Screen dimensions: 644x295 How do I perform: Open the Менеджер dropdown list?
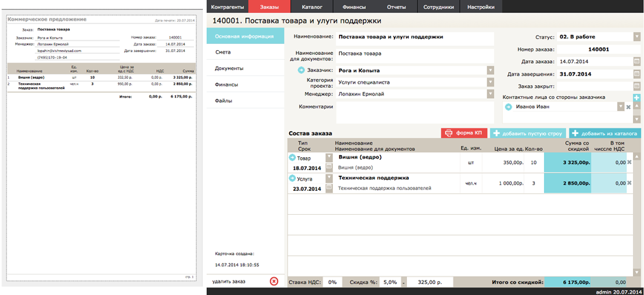pyautogui.click(x=491, y=94)
